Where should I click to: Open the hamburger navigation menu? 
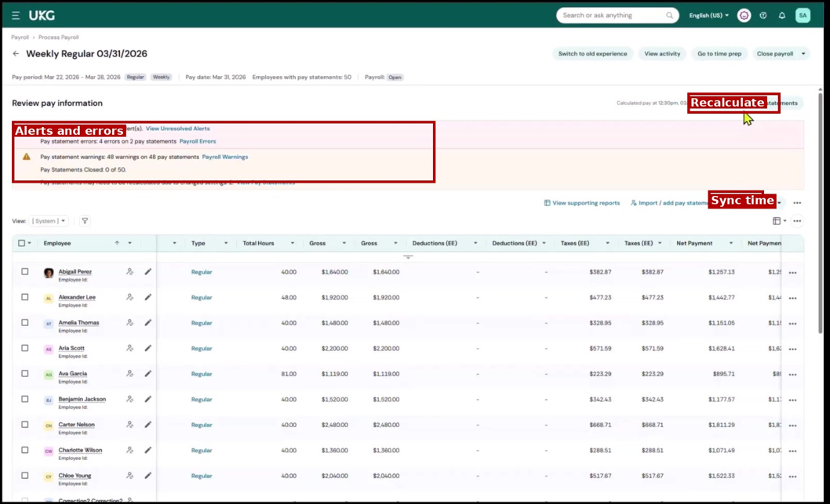(x=16, y=16)
